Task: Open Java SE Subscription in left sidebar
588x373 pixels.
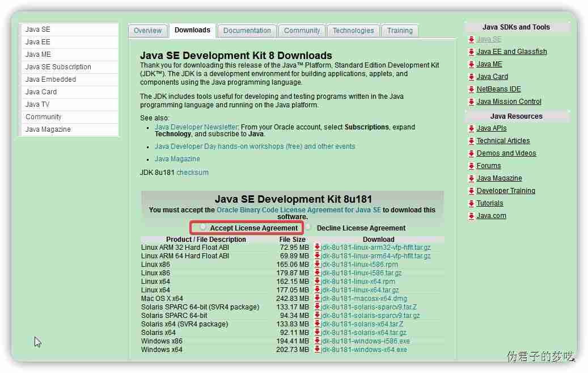Action: point(58,67)
